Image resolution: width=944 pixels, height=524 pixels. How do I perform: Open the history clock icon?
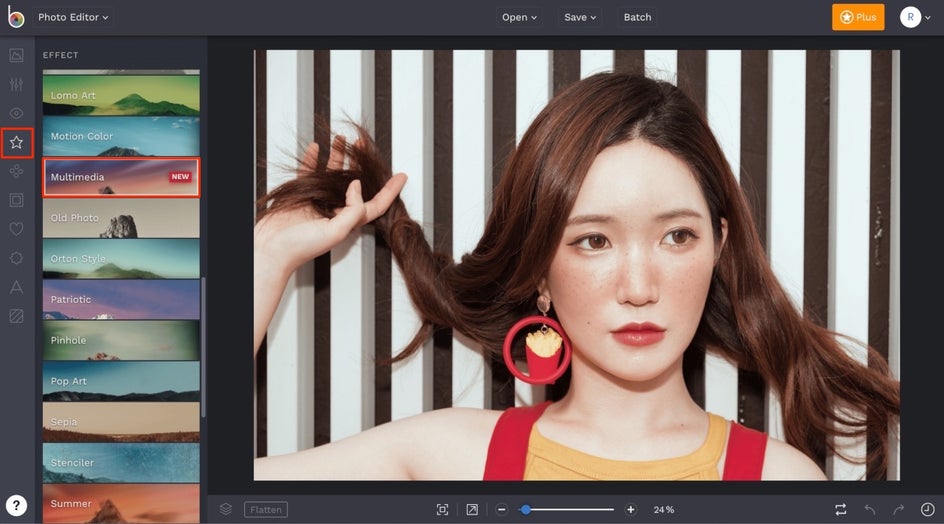928,510
